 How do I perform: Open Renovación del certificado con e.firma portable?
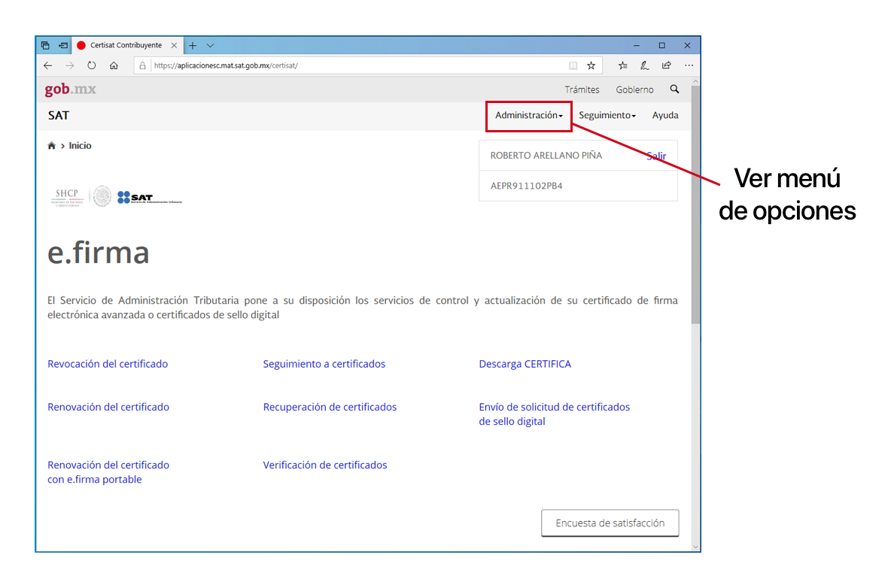(108, 472)
